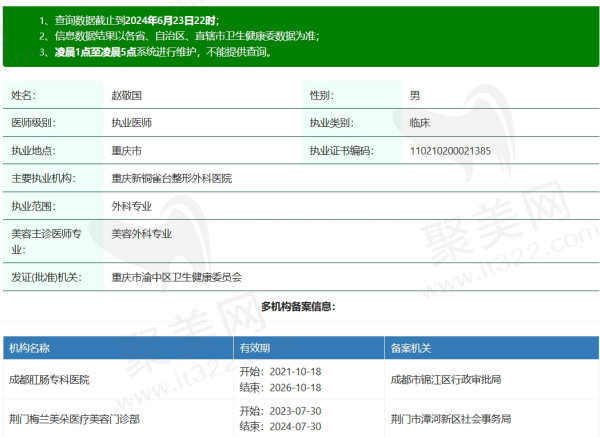This screenshot has width=600, height=437.
Task: Select the gender value 男
Action: pos(415,95)
